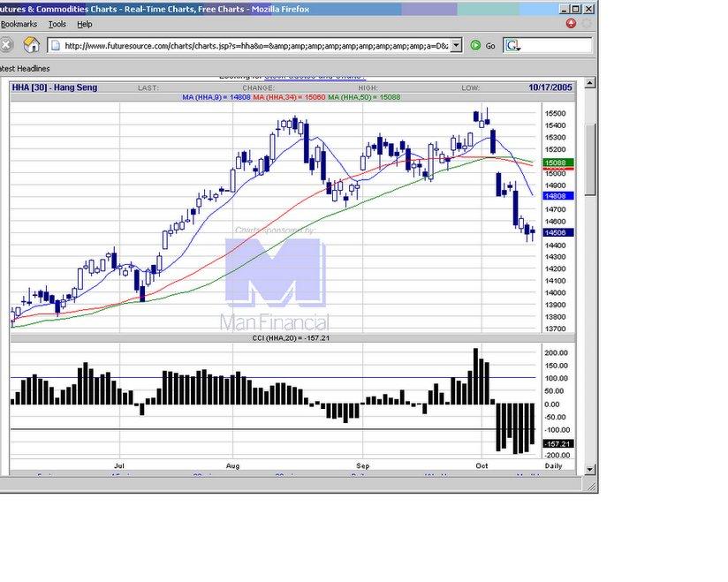Open the Tools menu
The image size is (728, 582).
click(x=57, y=24)
